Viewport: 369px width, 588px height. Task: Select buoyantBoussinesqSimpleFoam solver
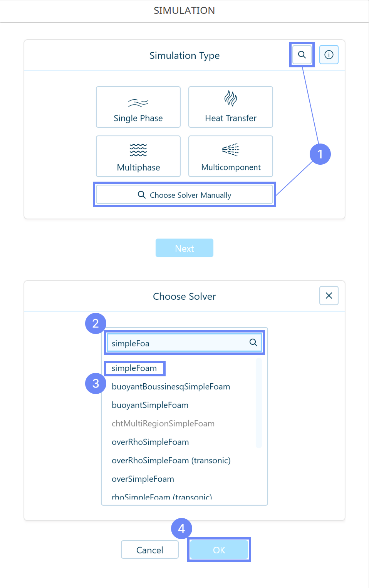[171, 386]
